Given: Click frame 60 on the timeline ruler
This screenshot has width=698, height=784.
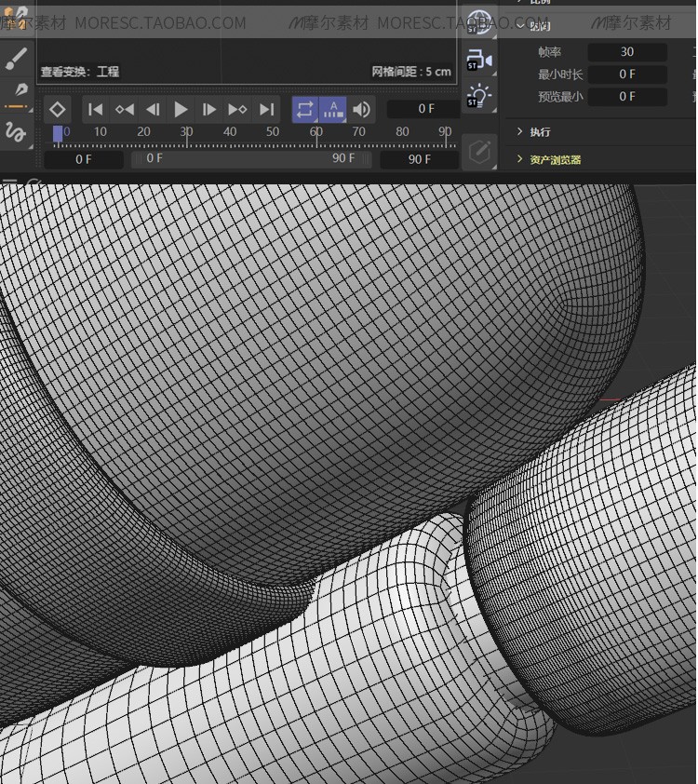Looking at the screenshot, I should click(316, 132).
